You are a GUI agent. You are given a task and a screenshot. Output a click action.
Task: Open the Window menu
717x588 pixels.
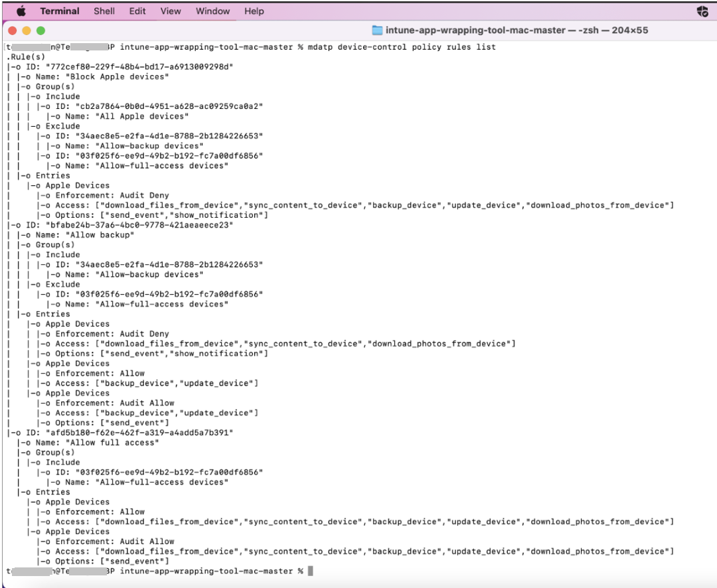(x=212, y=11)
